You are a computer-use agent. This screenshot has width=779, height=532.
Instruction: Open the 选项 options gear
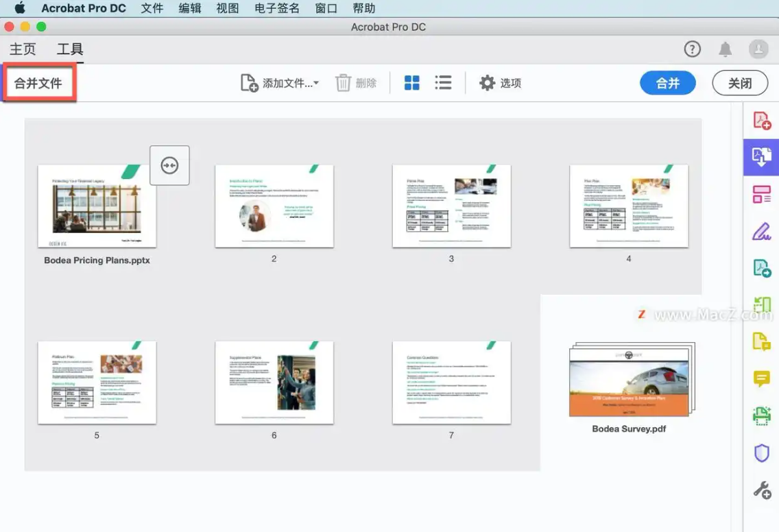tap(500, 82)
